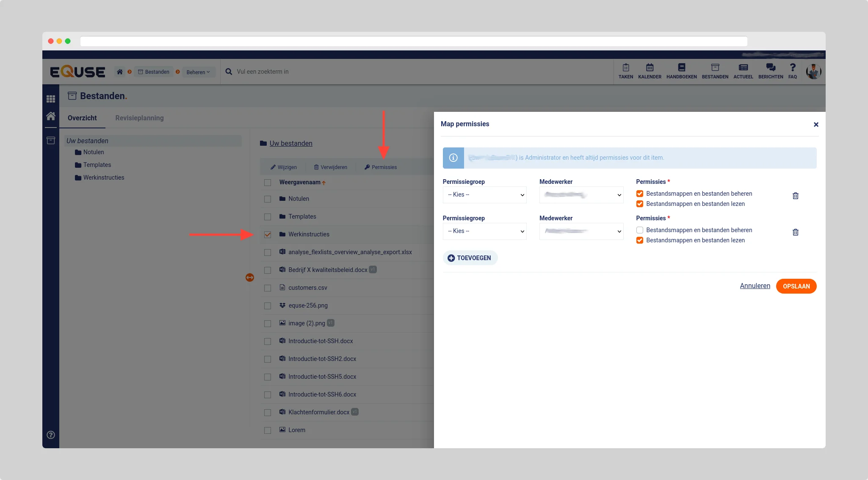The width and height of the screenshot is (868, 480).
Task: Click the Annuleren link
Action: (755, 286)
